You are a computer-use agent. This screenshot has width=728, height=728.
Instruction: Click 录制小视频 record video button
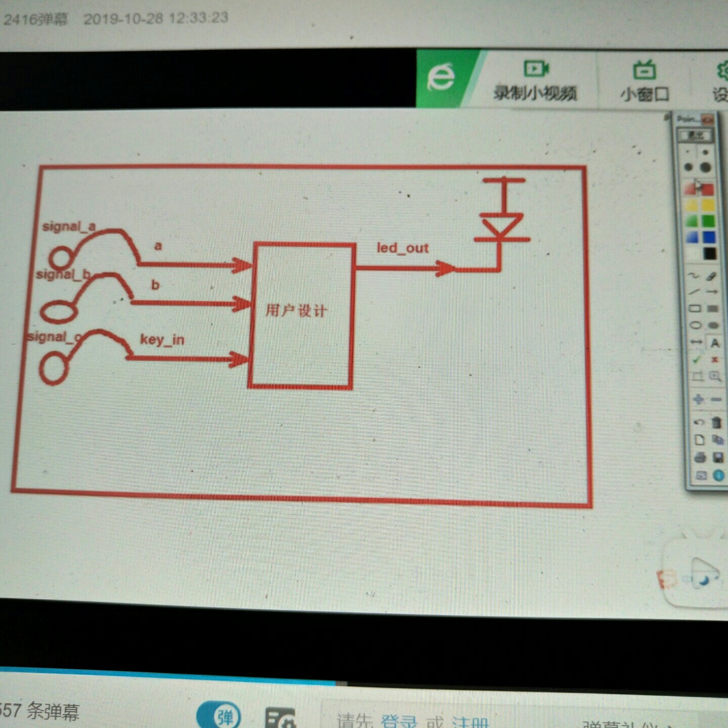point(535,80)
